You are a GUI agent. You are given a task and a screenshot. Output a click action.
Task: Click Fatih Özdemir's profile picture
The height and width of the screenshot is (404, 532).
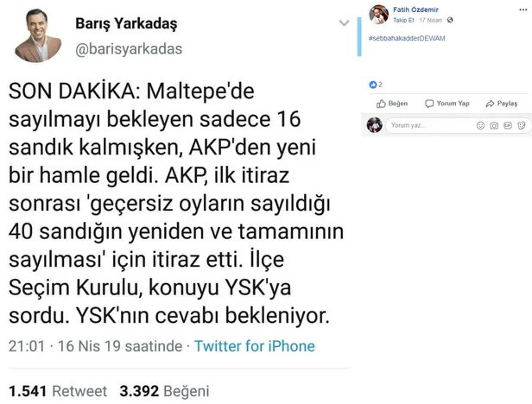coord(378,13)
